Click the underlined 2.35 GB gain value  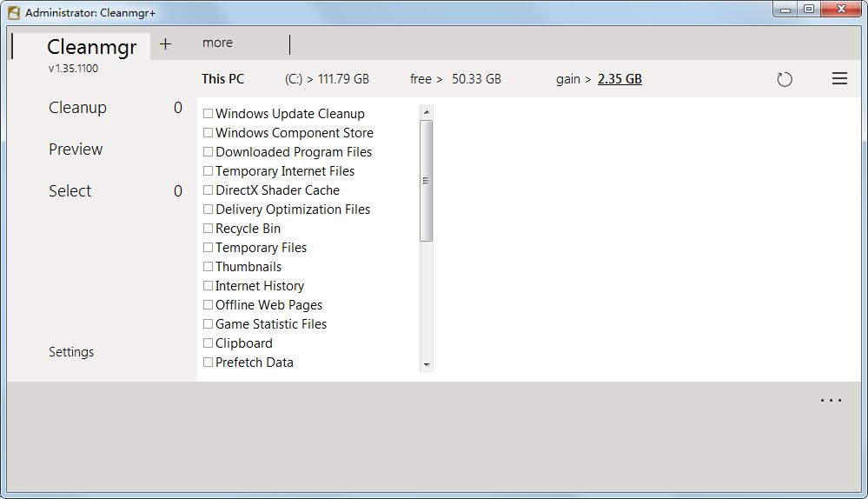(620, 79)
